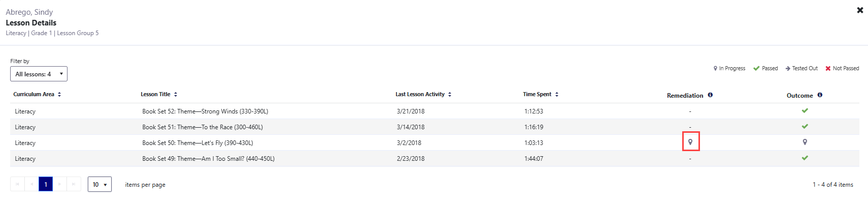
Task: Go to last page of results
Action: (74, 184)
